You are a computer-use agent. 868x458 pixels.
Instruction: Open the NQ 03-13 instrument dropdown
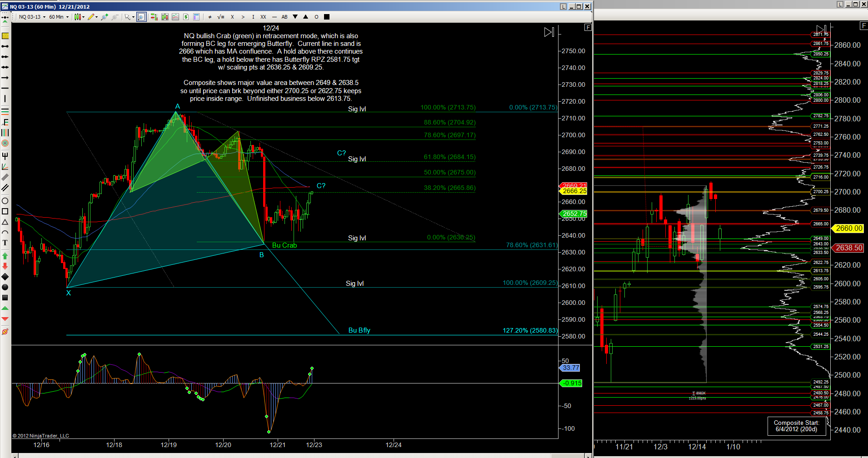(32, 17)
